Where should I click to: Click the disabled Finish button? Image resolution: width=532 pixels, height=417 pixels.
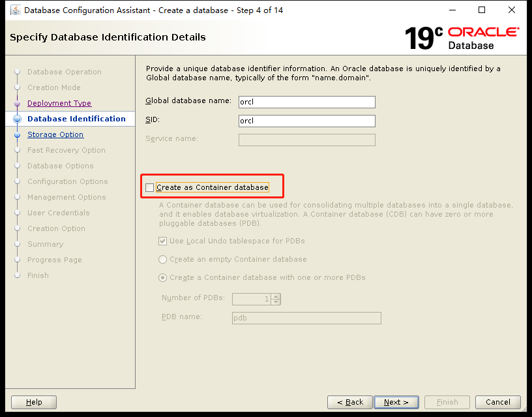[447, 403]
